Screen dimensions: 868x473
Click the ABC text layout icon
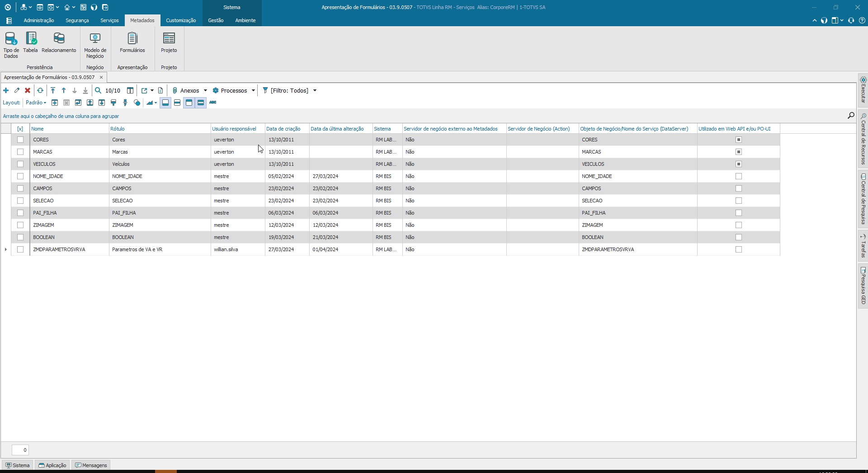(x=213, y=103)
